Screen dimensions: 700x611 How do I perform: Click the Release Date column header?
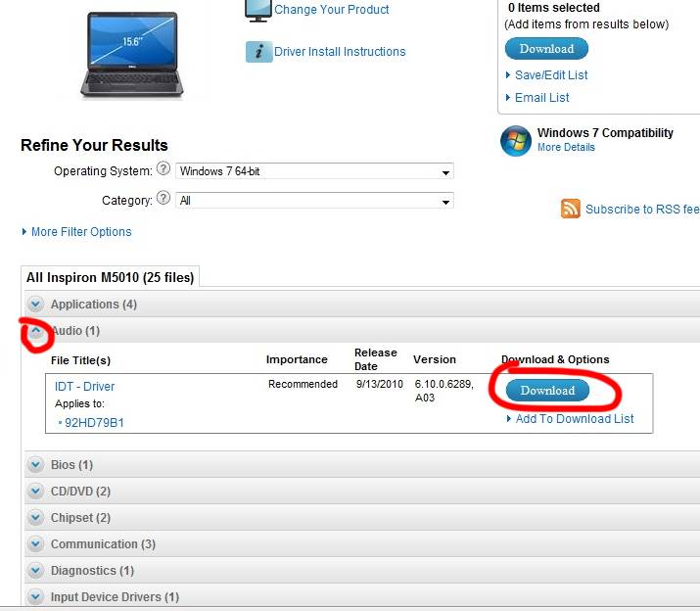coord(375,359)
